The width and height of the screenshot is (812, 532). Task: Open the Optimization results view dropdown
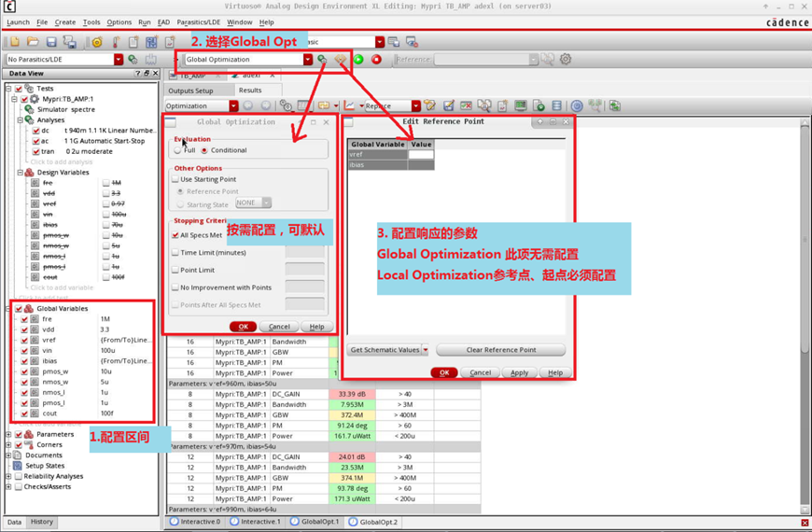pos(233,105)
